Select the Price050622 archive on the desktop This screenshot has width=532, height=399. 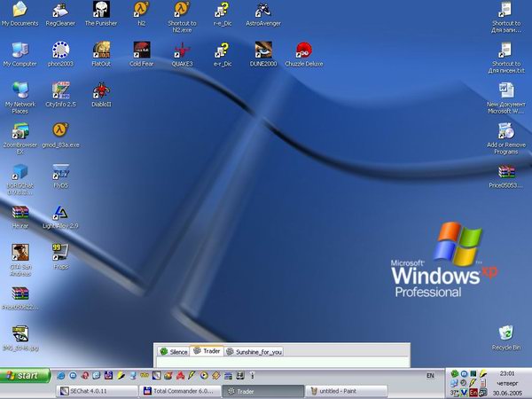20,299
